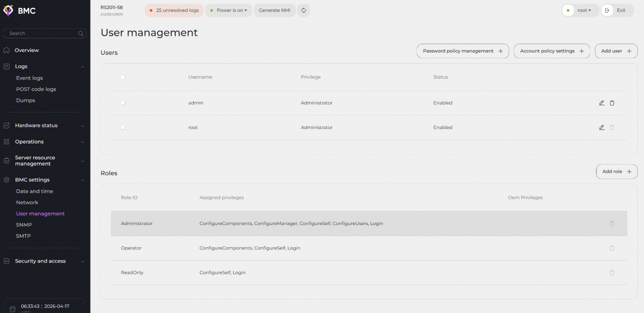Screen dimensions: 644x313
Task: Go to Event logs in the sidebar
Action: [x=29, y=78]
